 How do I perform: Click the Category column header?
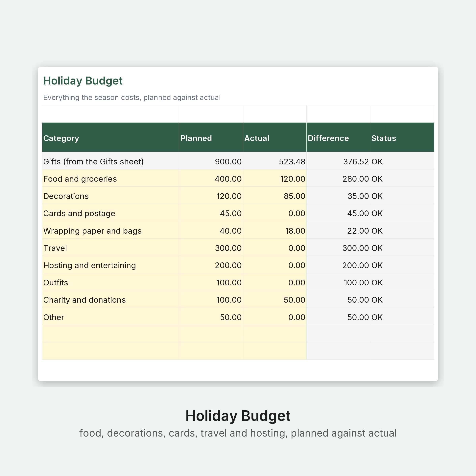[111, 137]
